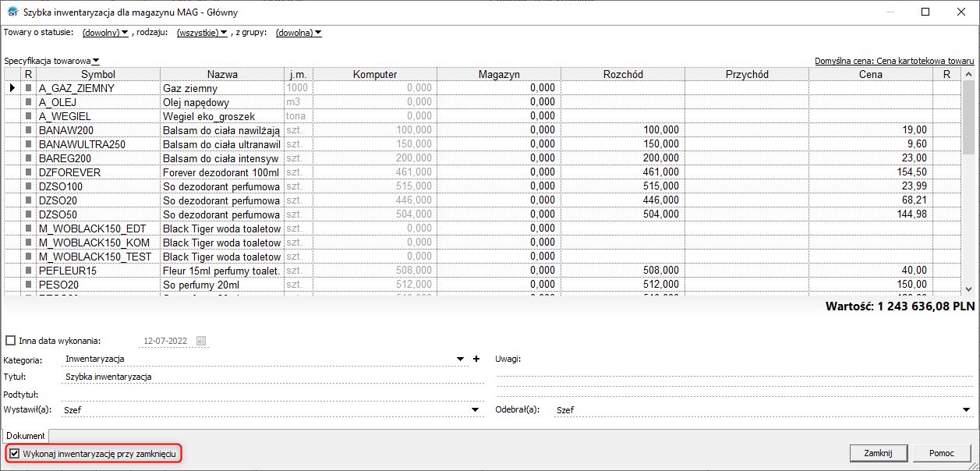Viewport: 980px width, 471px height.
Task: Click the Przychód column header
Action: (x=747, y=74)
